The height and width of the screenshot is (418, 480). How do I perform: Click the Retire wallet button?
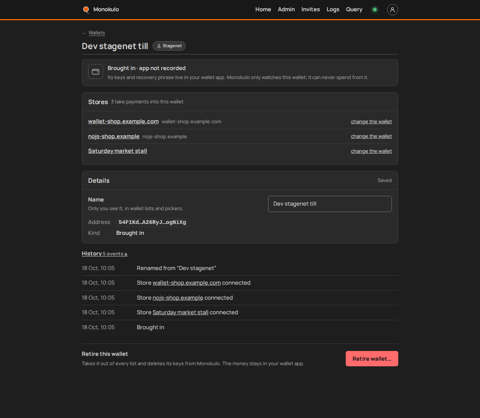pyautogui.click(x=372, y=359)
